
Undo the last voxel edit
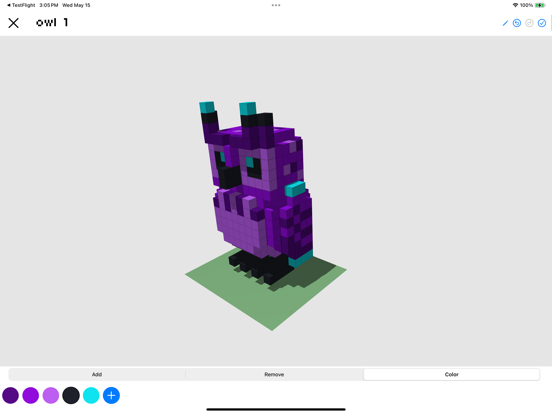click(x=517, y=23)
